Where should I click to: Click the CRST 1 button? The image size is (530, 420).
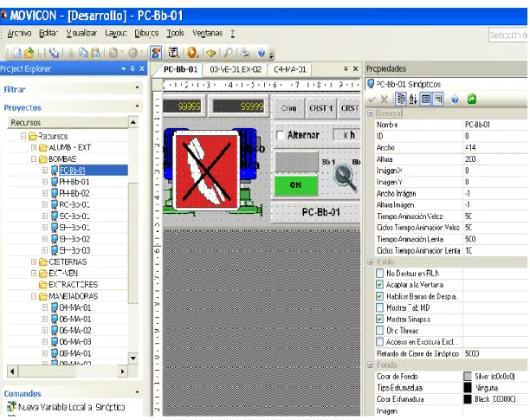[x=320, y=108]
